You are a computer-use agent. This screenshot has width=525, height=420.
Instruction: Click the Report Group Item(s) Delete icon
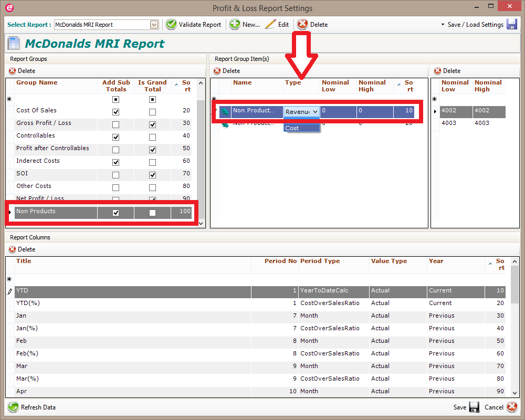[217, 71]
